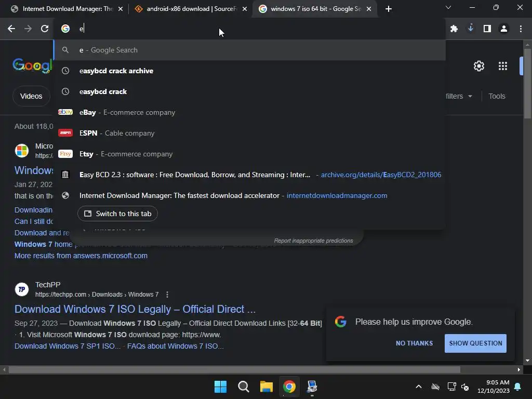Open 'Download Windows 7 SP1 ISO...' sitelink
Image resolution: width=532 pixels, height=399 pixels.
click(67, 346)
